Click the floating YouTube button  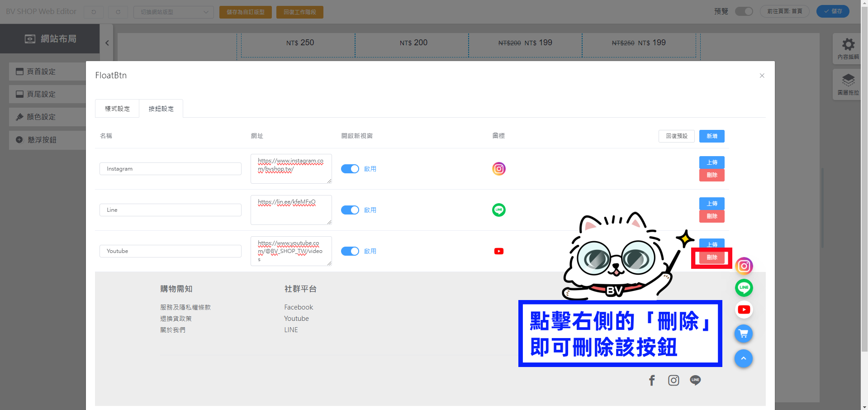(x=744, y=310)
